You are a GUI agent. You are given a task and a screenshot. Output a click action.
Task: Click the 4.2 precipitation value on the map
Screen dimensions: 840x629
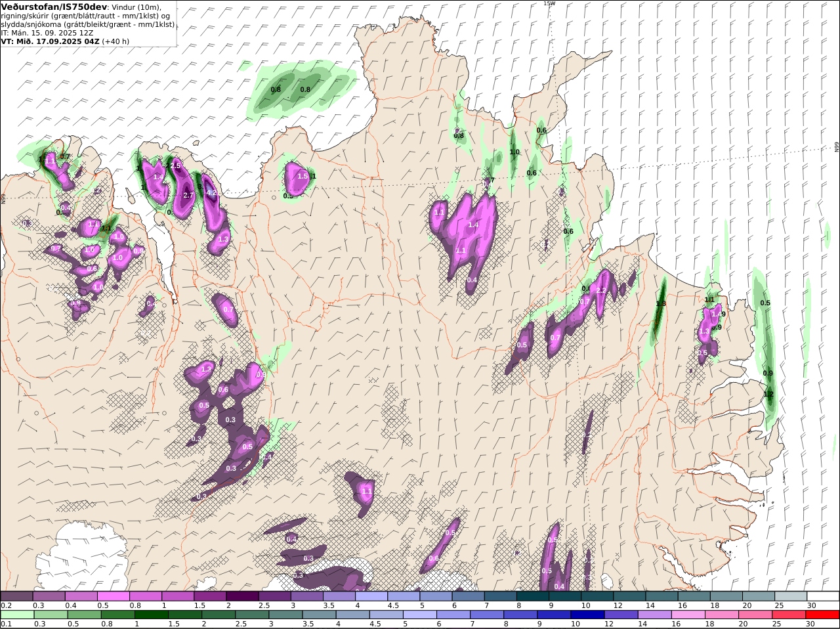211,193
